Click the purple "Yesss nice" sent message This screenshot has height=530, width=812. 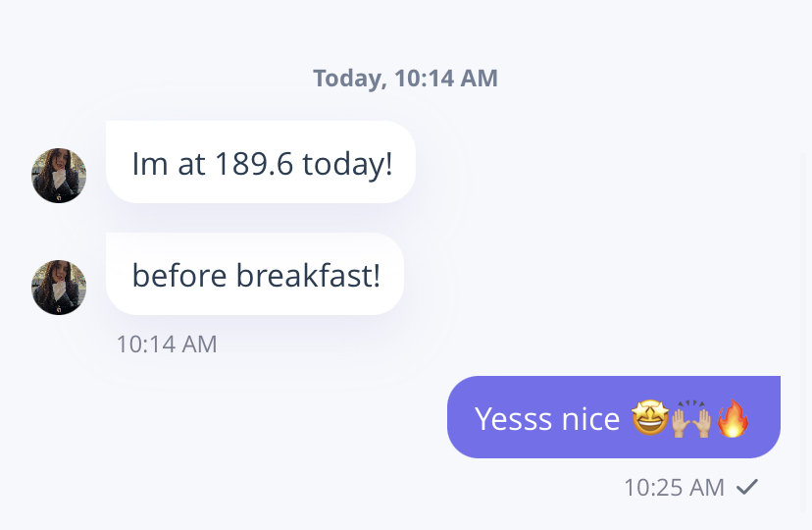[614, 417]
